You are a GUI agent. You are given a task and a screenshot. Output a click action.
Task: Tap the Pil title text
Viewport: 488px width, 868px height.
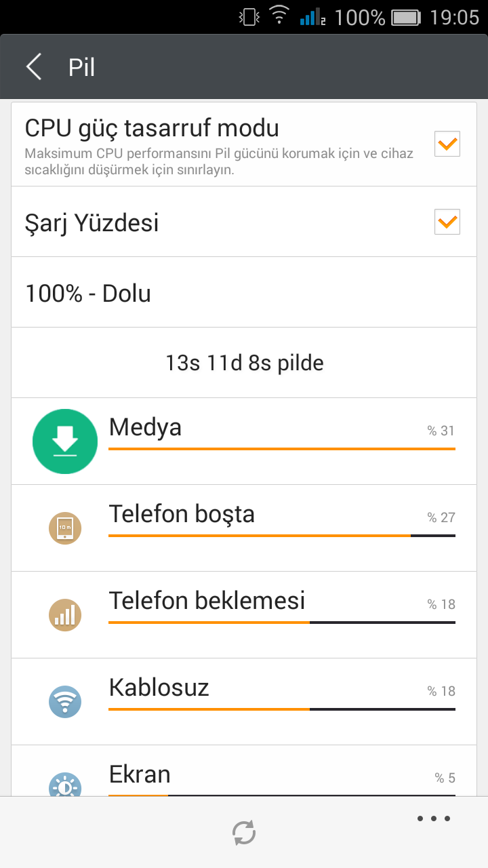click(81, 67)
